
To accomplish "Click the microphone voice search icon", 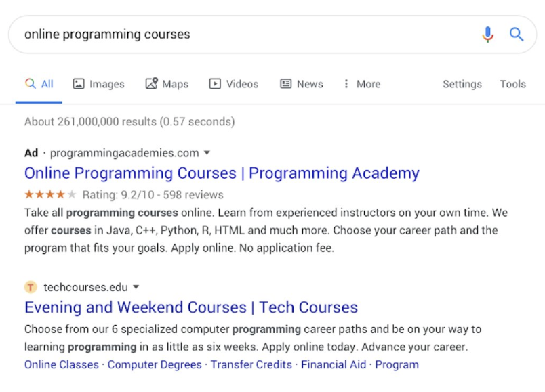I will (487, 35).
